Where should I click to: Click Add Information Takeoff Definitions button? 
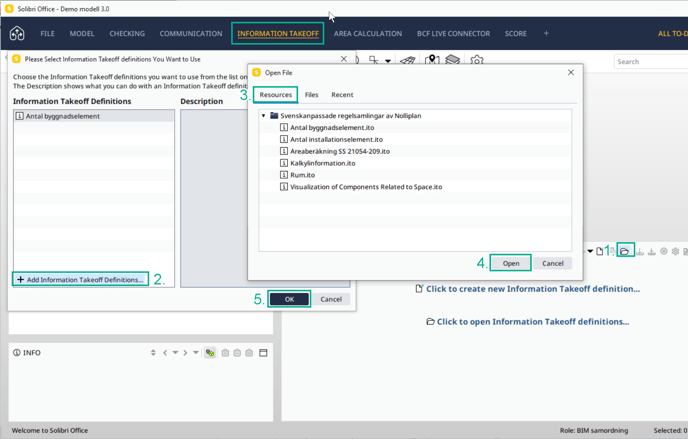[x=80, y=279]
